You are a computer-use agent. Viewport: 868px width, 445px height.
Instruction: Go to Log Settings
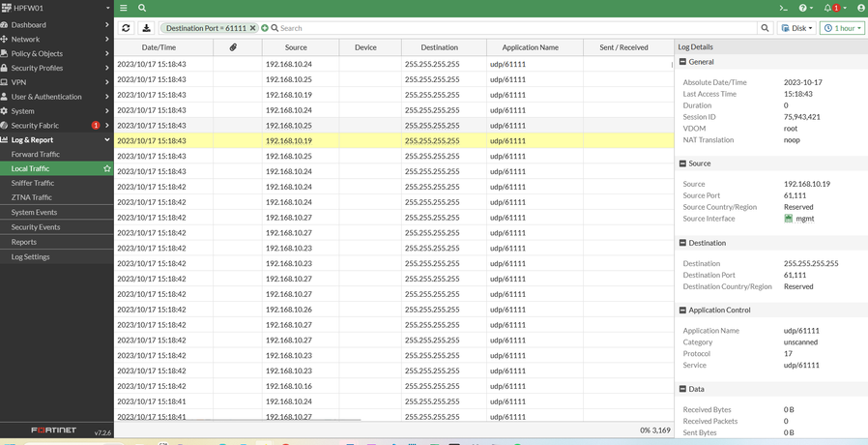(31, 256)
